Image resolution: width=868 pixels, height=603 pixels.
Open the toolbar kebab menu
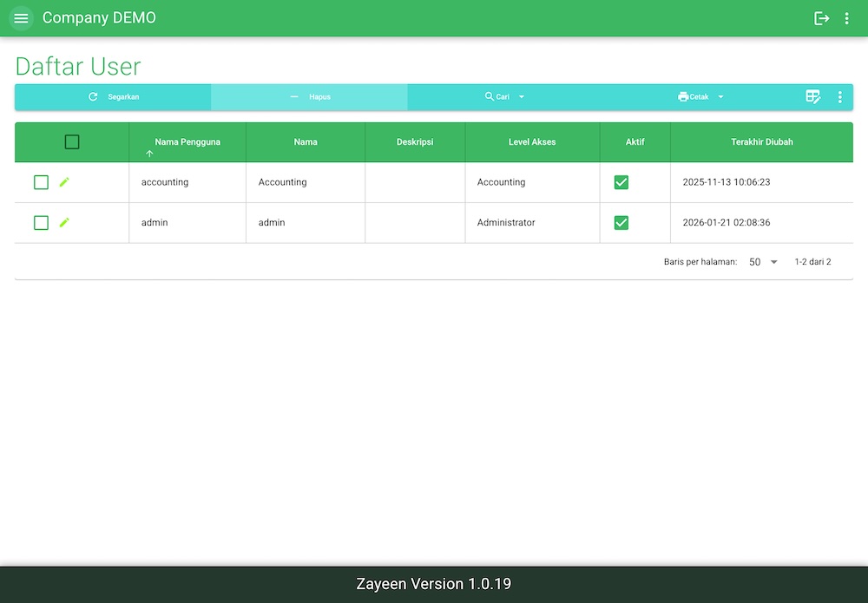839,96
